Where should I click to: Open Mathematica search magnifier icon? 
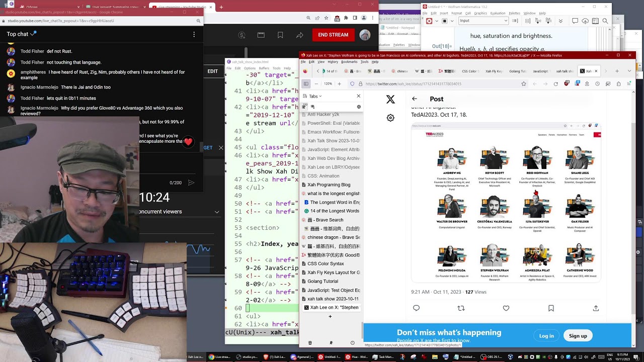tap(605, 21)
